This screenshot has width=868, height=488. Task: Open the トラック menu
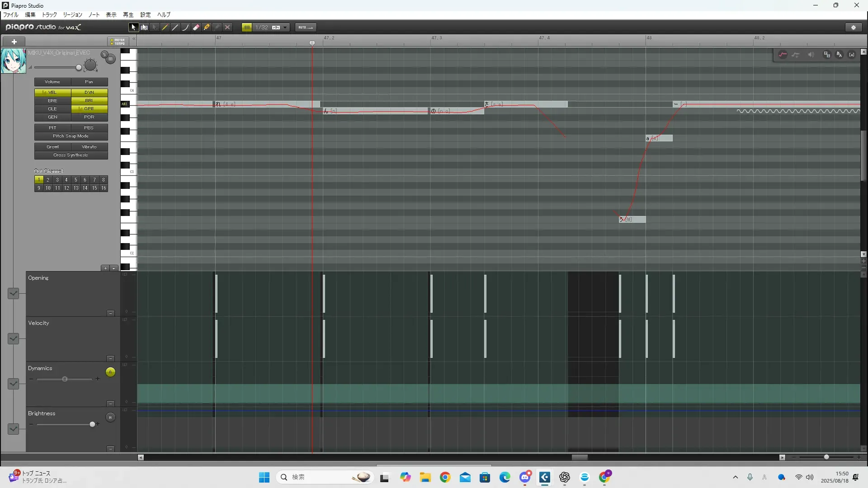pyautogui.click(x=49, y=14)
